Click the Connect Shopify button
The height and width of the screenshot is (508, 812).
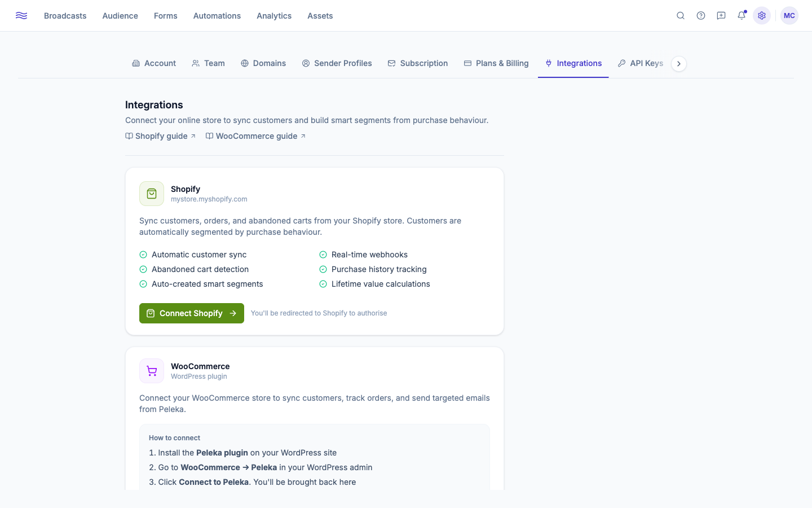pos(192,313)
